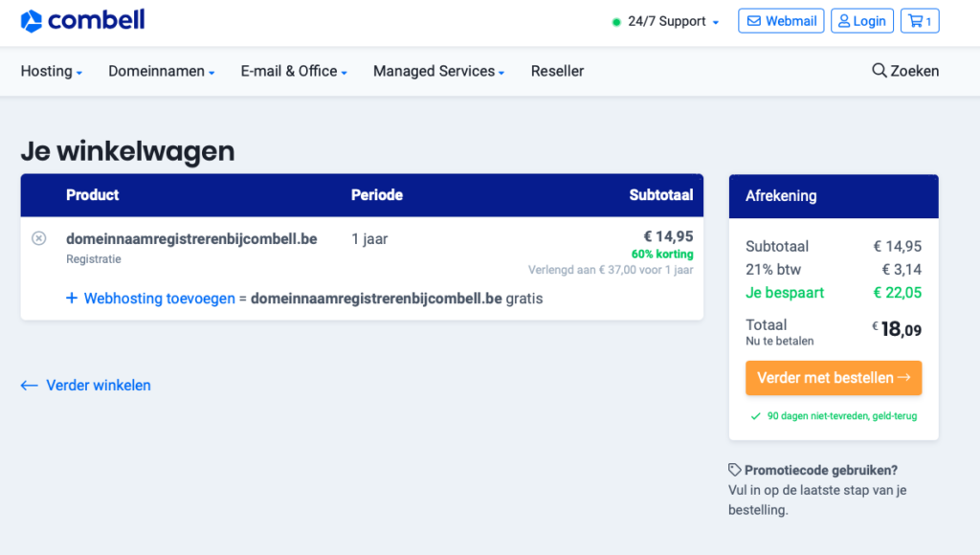Image resolution: width=980 pixels, height=555 pixels.
Task: Click Verder met bestellen button
Action: (x=834, y=378)
